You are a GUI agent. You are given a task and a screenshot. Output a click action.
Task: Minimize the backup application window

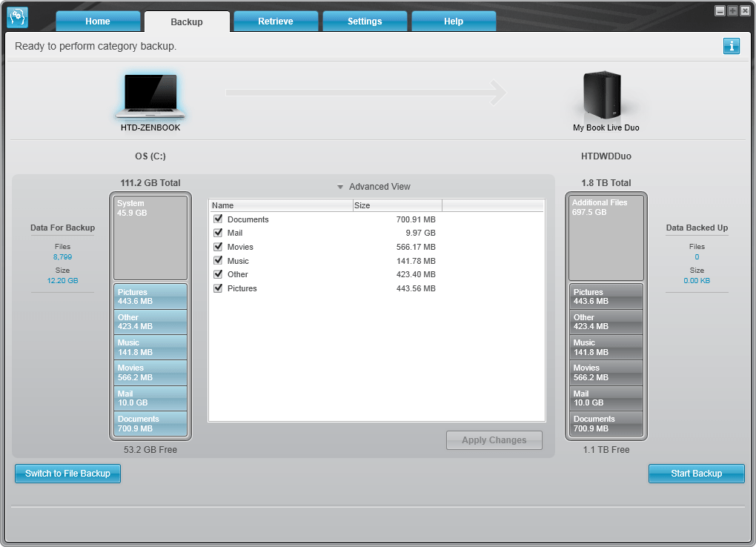[720, 10]
